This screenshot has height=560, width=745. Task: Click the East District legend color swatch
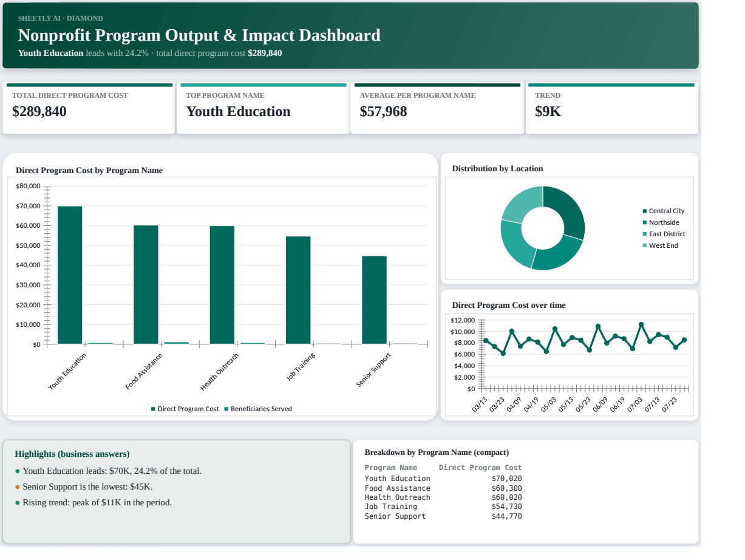coord(645,234)
